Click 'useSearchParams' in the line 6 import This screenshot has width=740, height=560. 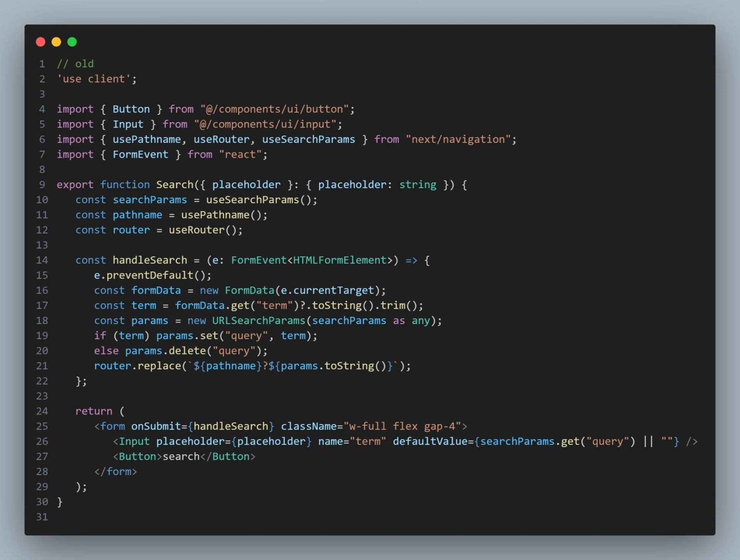tap(308, 139)
